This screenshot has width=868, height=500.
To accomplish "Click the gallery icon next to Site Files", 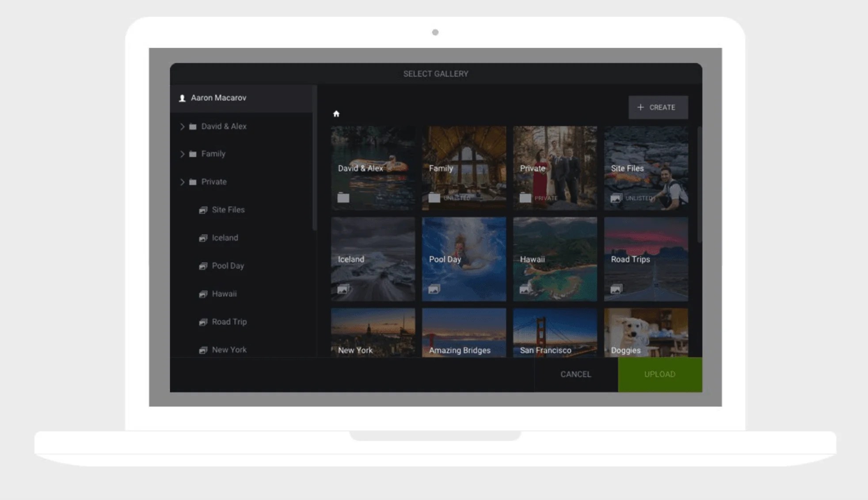I will pyautogui.click(x=203, y=210).
